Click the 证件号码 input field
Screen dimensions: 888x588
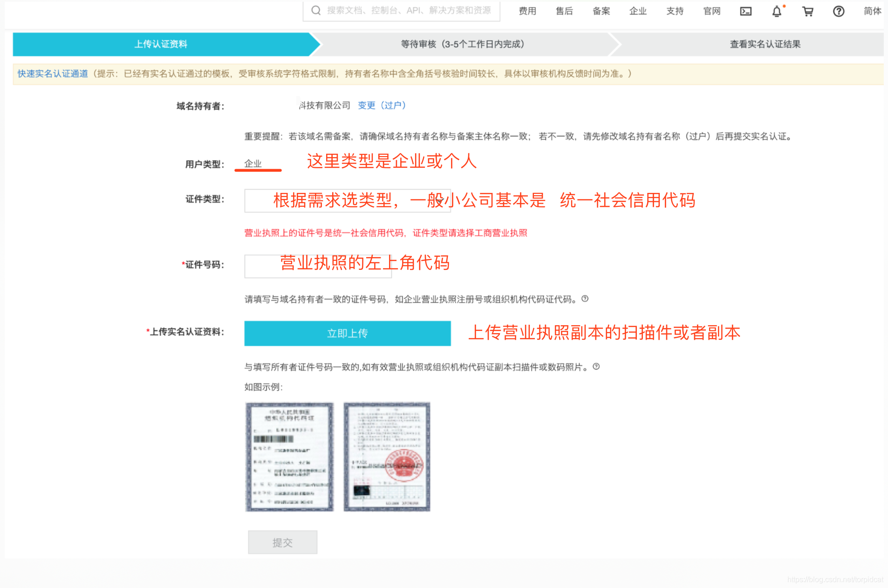coord(317,266)
